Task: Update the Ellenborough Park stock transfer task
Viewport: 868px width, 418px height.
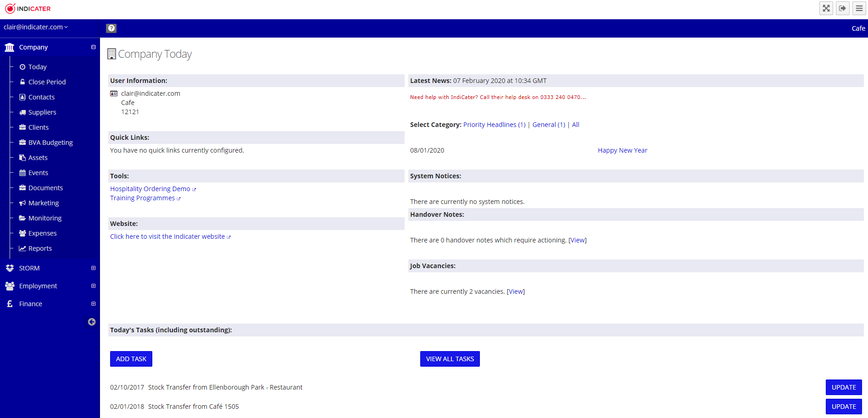Action: tap(844, 387)
